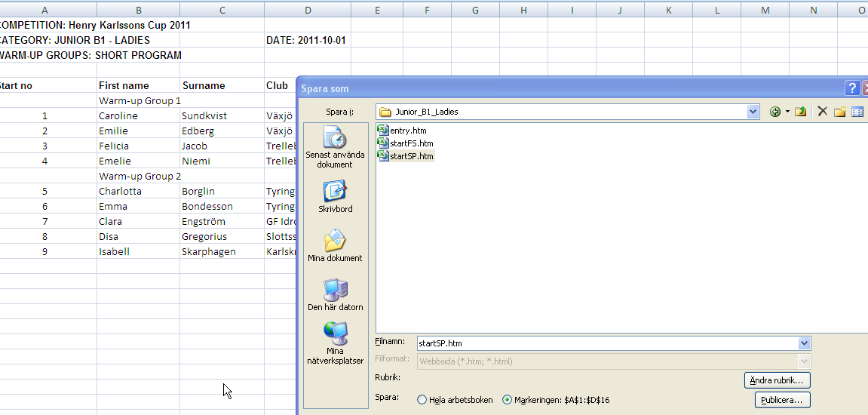Viewport: 868px width, 415px height.
Task: Click the cell containing Disa
Action: click(x=139, y=237)
